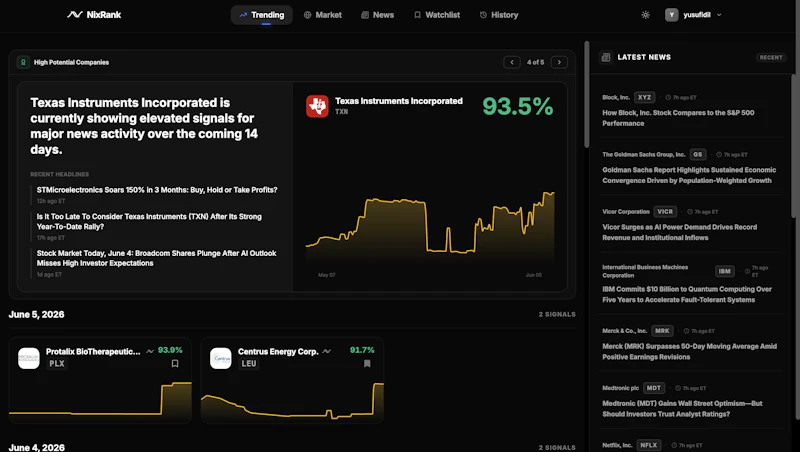Go to next high potential company
The width and height of the screenshot is (800, 452).
(559, 62)
